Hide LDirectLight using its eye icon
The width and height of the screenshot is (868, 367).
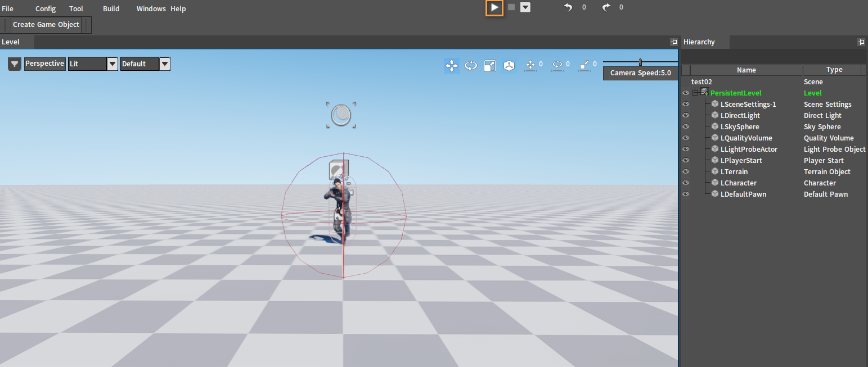686,115
